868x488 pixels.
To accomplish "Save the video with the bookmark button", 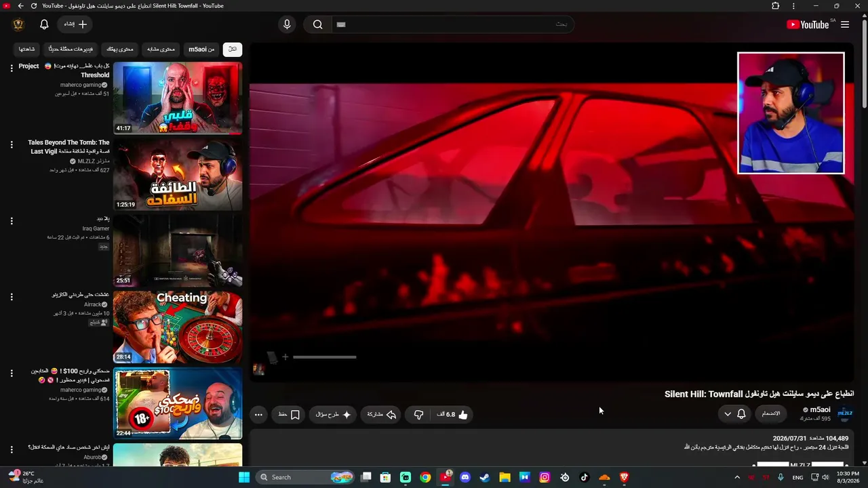I will [289, 414].
